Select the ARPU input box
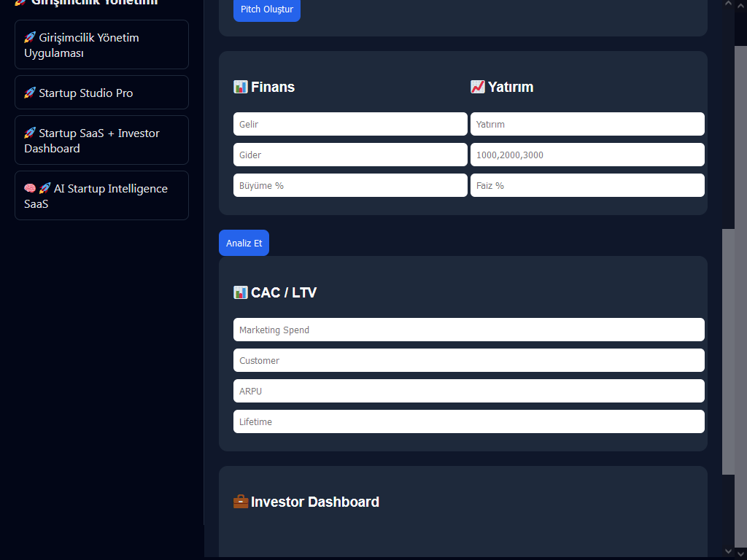Screen dimensions: 747x560 pos(468,391)
